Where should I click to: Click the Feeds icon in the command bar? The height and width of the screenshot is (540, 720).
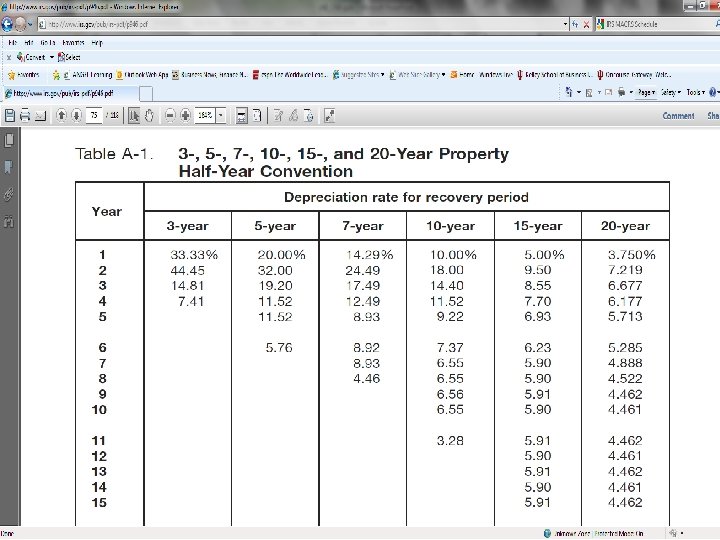[589, 92]
